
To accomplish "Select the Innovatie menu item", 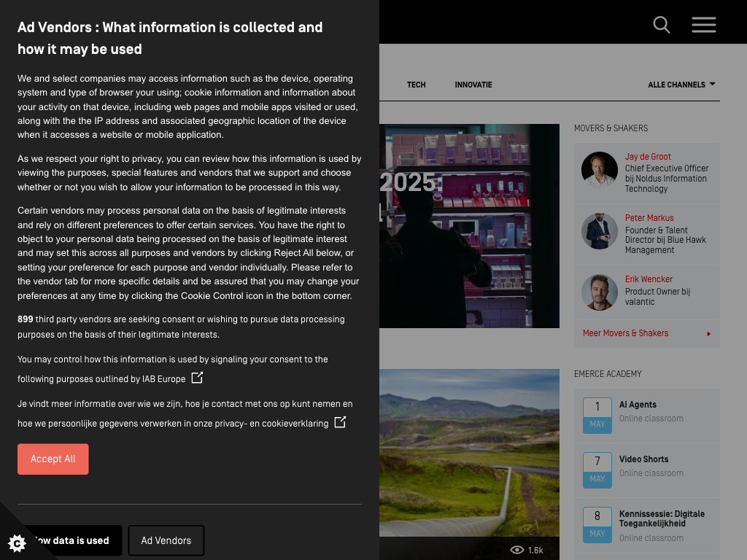I will 473,85.
